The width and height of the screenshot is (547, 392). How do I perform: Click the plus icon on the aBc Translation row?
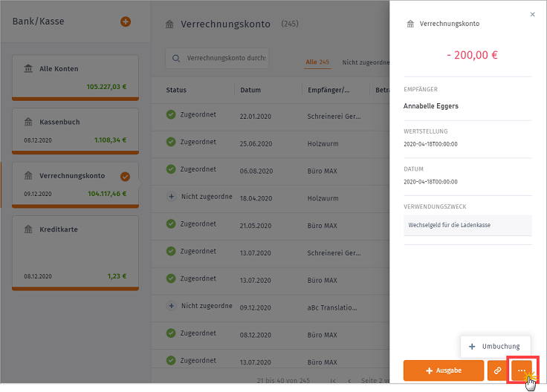(171, 306)
